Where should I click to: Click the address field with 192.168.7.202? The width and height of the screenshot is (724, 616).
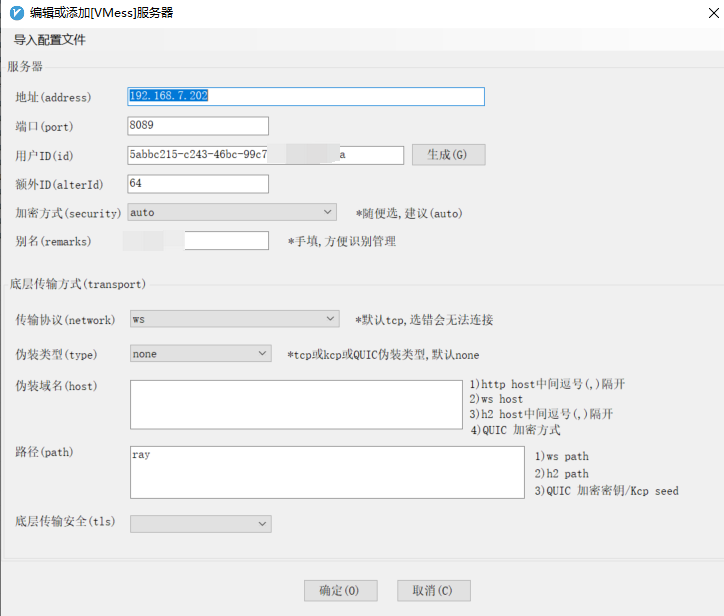pos(306,97)
